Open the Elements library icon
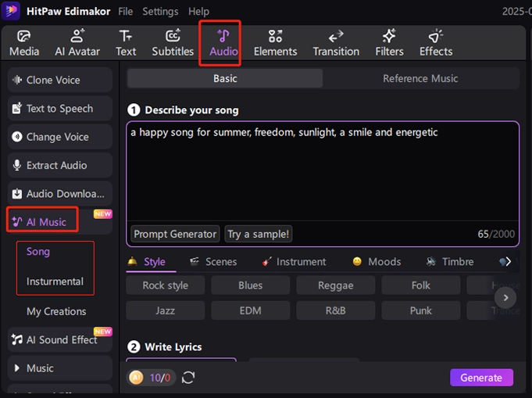 [x=275, y=43]
